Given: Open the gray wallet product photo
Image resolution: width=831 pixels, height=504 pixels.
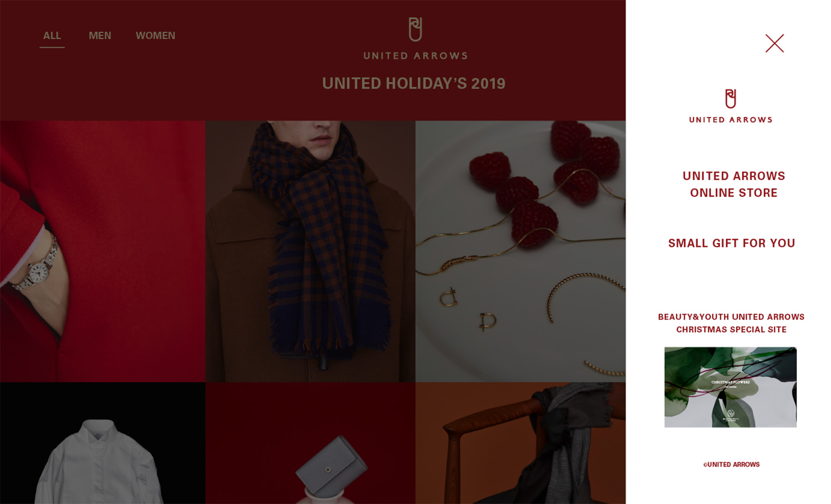Looking at the screenshot, I should (310, 443).
